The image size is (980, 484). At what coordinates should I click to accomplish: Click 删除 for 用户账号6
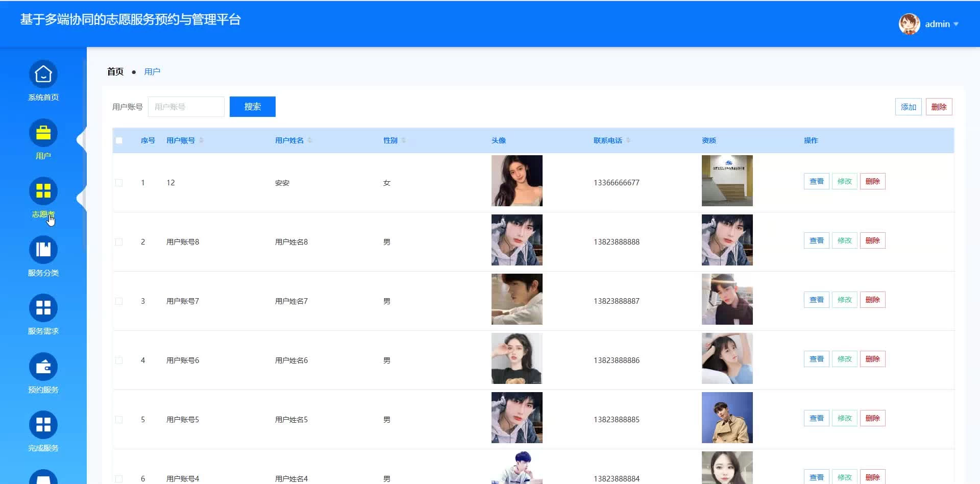coord(873,359)
